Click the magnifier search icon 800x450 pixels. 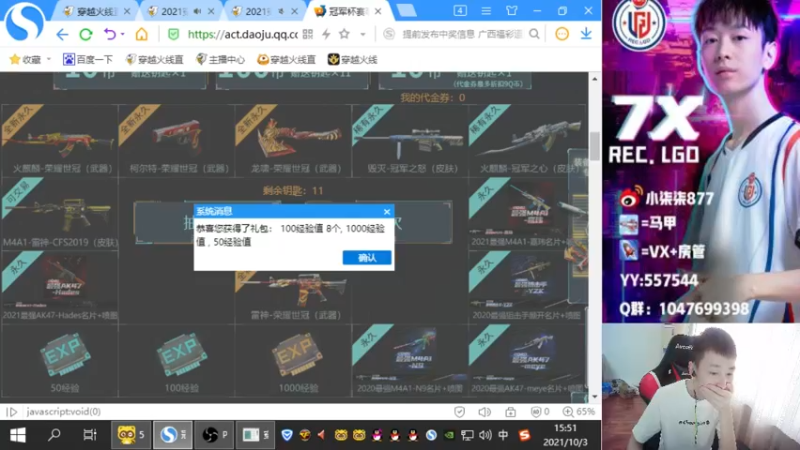tap(534, 34)
